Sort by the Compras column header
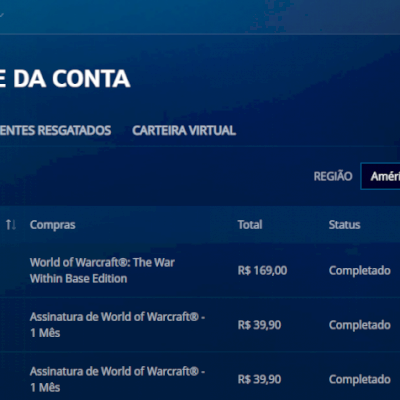The image size is (400, 400). click(52, 225)
